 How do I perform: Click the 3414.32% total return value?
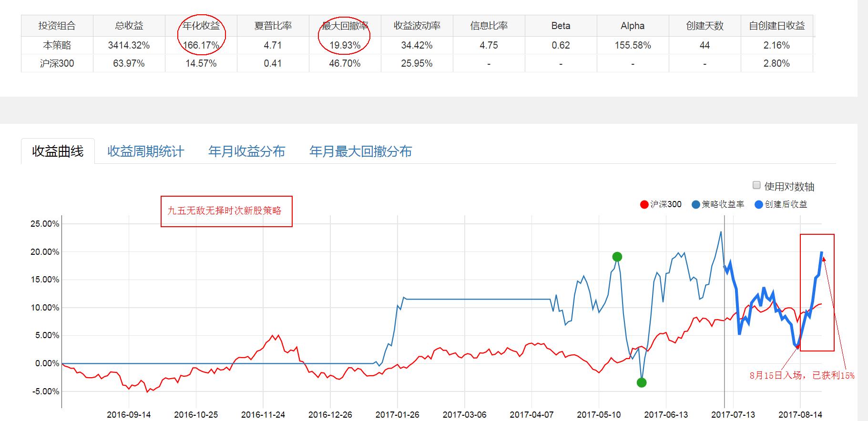[129, 45]
